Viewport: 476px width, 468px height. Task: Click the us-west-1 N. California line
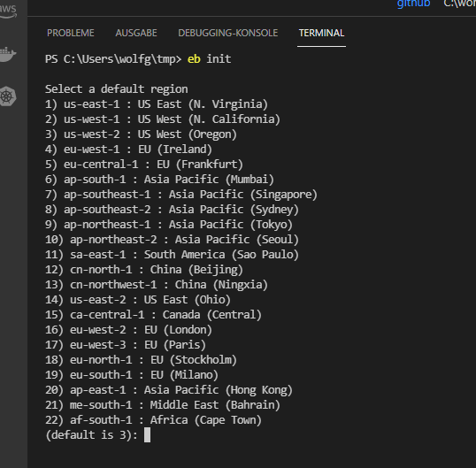tap(163, 119)
